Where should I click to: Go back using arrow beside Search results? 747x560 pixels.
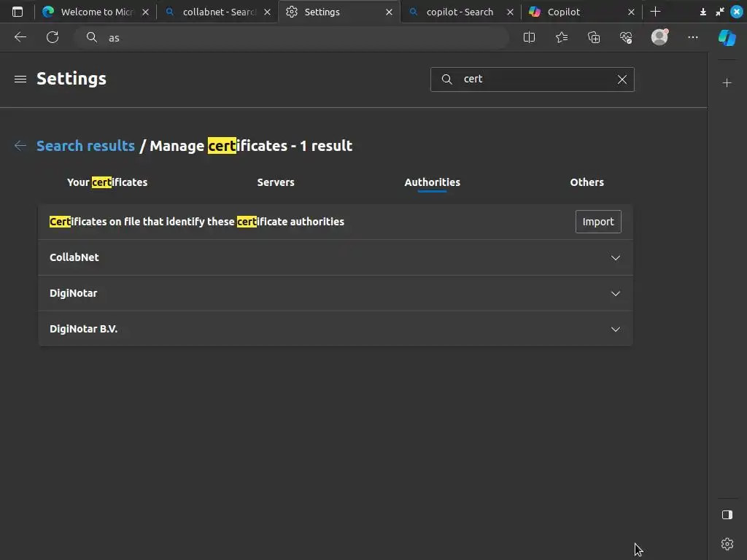tap(20, 146)
